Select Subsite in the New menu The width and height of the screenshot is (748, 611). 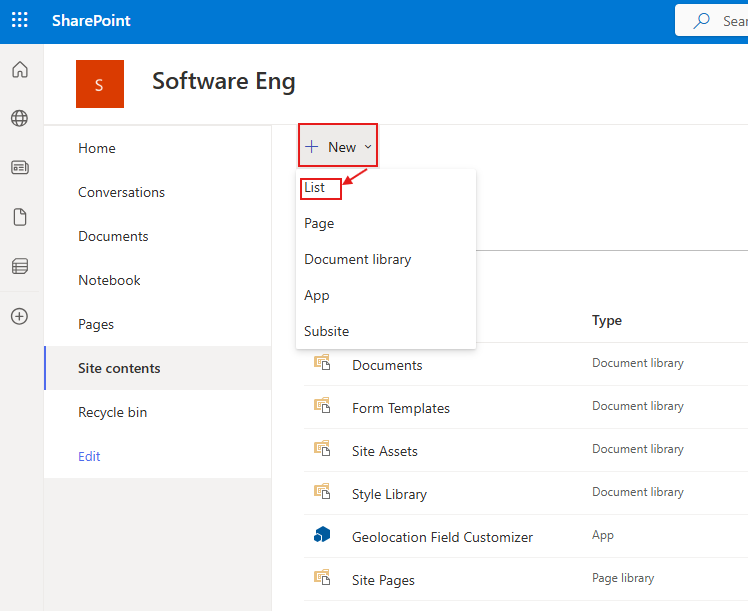click(326, 331)
